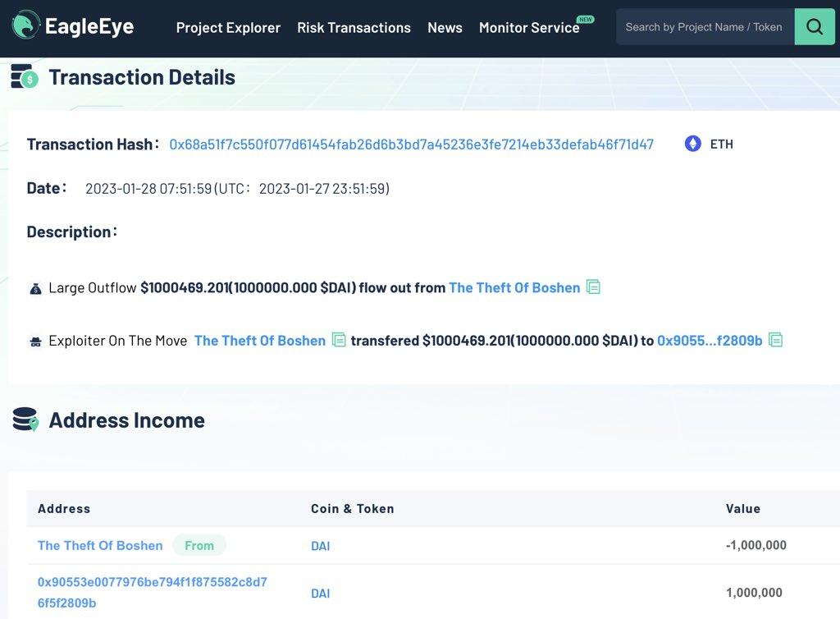This screenshot has width=840, height=619.
Task: Open The Theft Of Boshen in address table
Action: click(x=100, y=545)
